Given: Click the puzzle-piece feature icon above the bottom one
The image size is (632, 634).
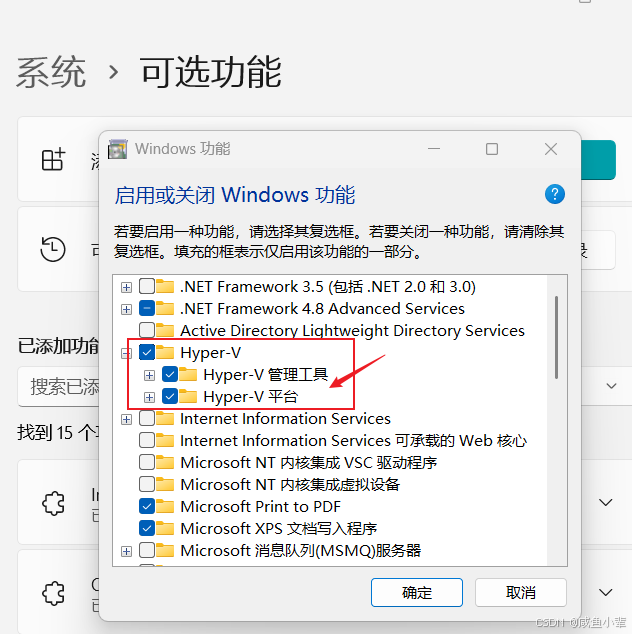Looking at the screenshot, I should 53,503.
